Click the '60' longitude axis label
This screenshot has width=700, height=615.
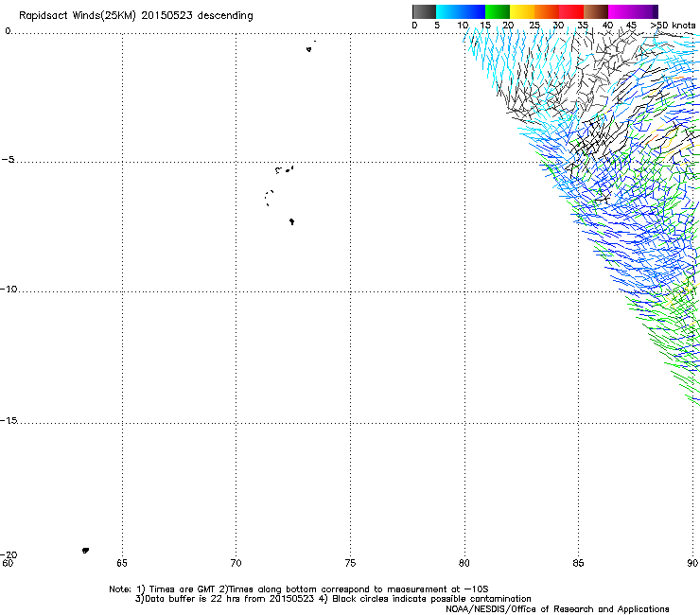tap(8, 563)
